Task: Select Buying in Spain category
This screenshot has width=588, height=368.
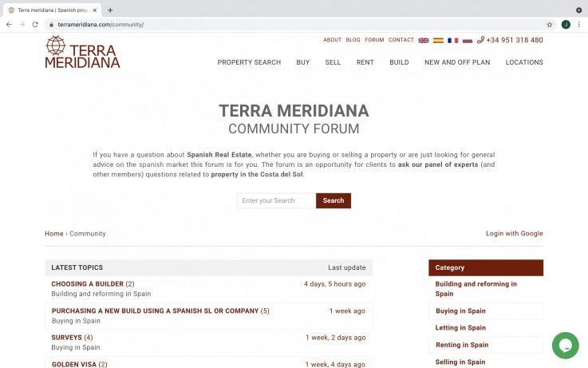Action: point(460,311)
